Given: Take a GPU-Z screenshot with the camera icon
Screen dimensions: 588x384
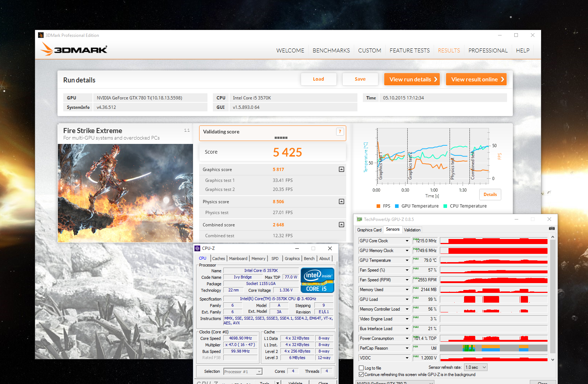Looking at the screenshot, I should click(x=551, y=229).
